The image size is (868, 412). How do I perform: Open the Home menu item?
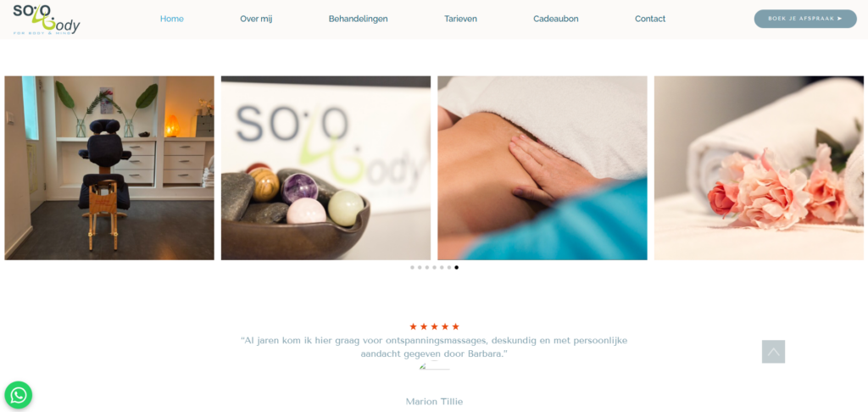(171, 19)
